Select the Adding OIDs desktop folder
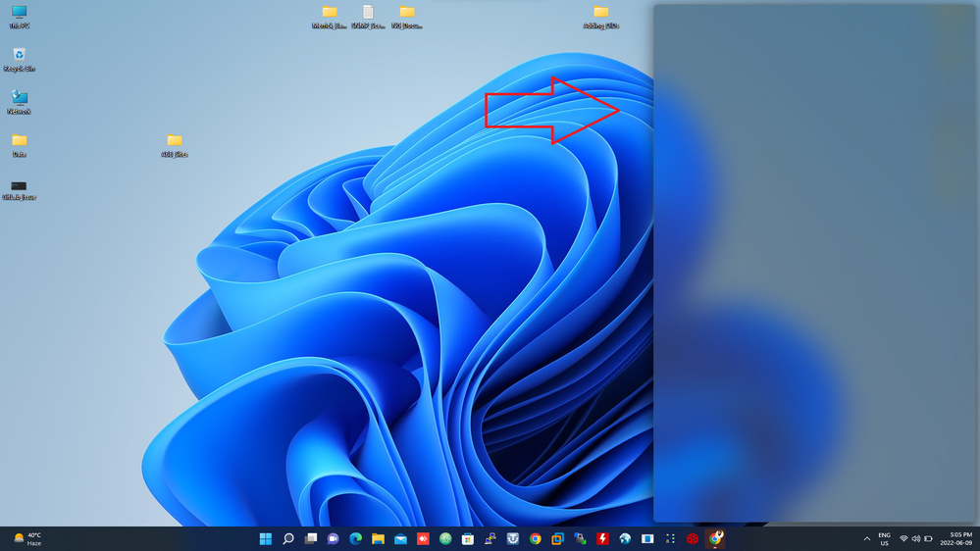Viewport: 980px width, 551px height. click(600, 17)
